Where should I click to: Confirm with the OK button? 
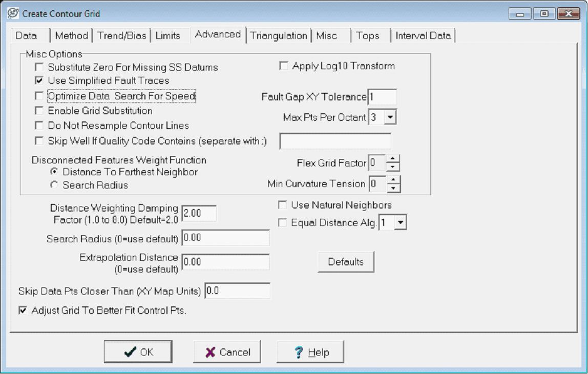point(138,352)
